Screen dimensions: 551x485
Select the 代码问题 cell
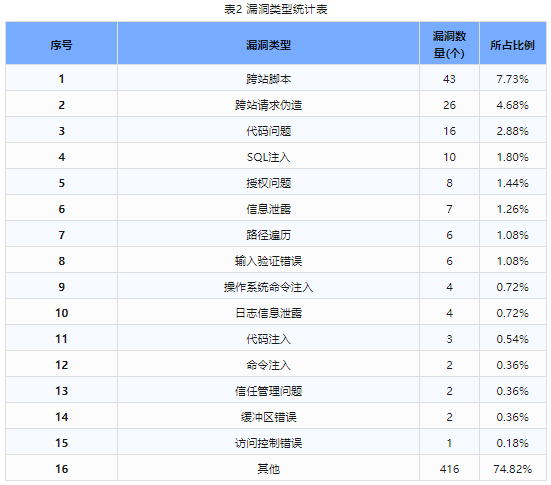coord(268,131)
